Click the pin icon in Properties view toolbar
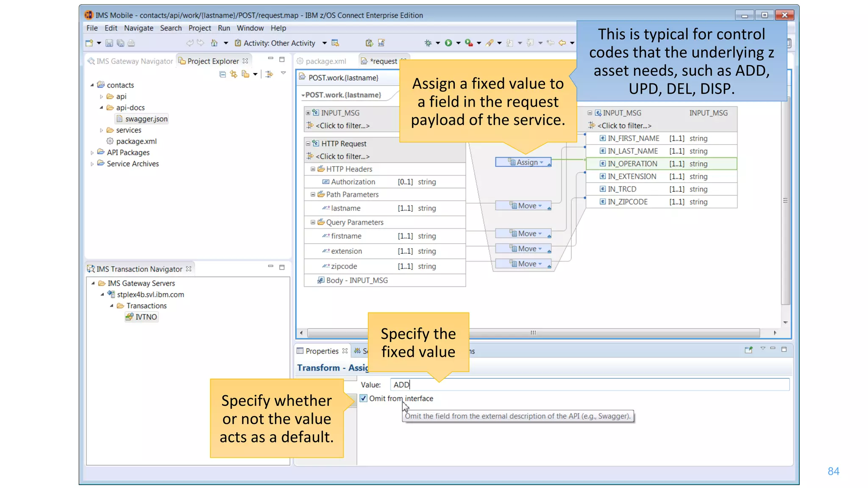This screenshot has height=488, width=868. (748, 350)
